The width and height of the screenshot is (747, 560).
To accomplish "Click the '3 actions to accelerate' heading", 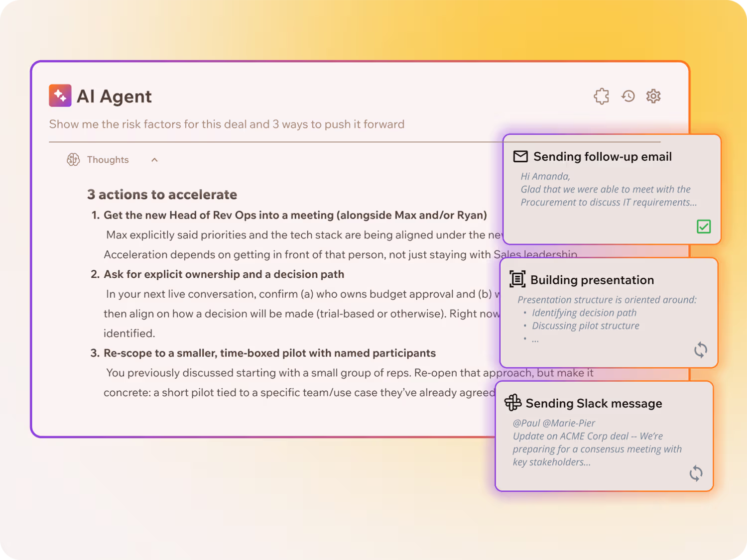I will [x=162, y=194].
